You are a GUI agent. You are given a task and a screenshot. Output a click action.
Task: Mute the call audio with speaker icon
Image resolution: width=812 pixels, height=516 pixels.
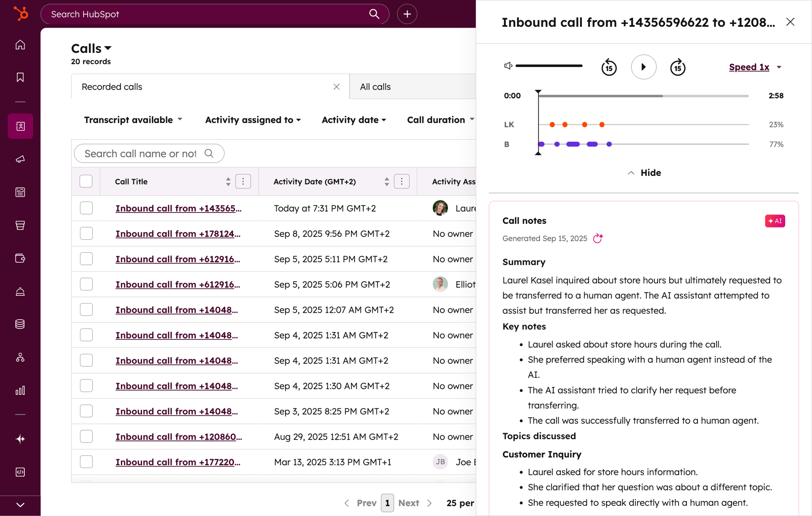click(508, 66)
